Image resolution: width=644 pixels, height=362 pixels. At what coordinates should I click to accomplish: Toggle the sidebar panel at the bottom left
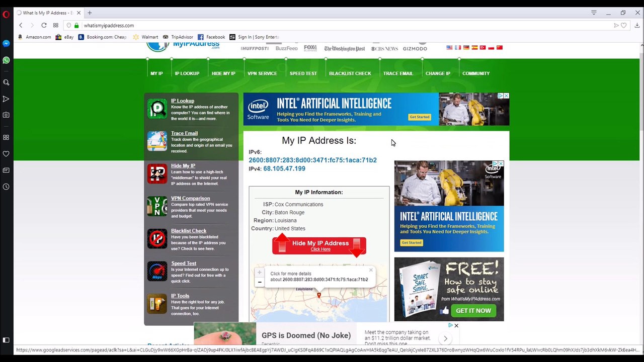click(6, 340)
